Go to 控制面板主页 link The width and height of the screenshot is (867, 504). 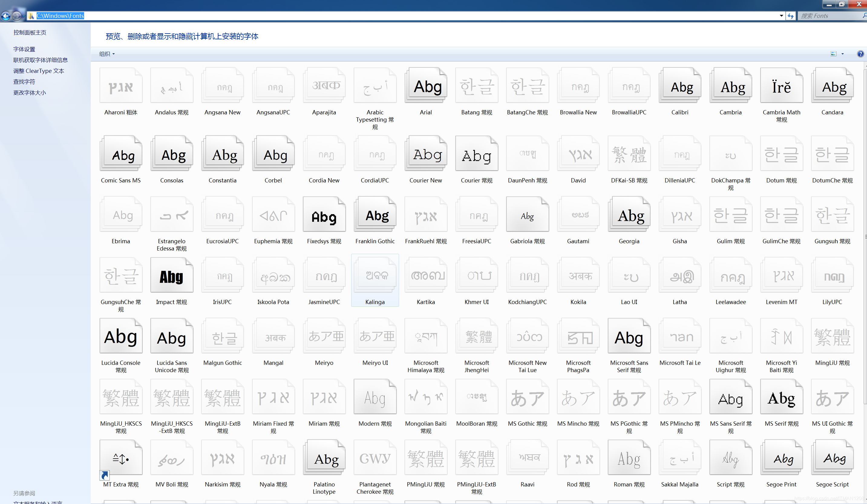pyautogui.click(x=30, y=32)
